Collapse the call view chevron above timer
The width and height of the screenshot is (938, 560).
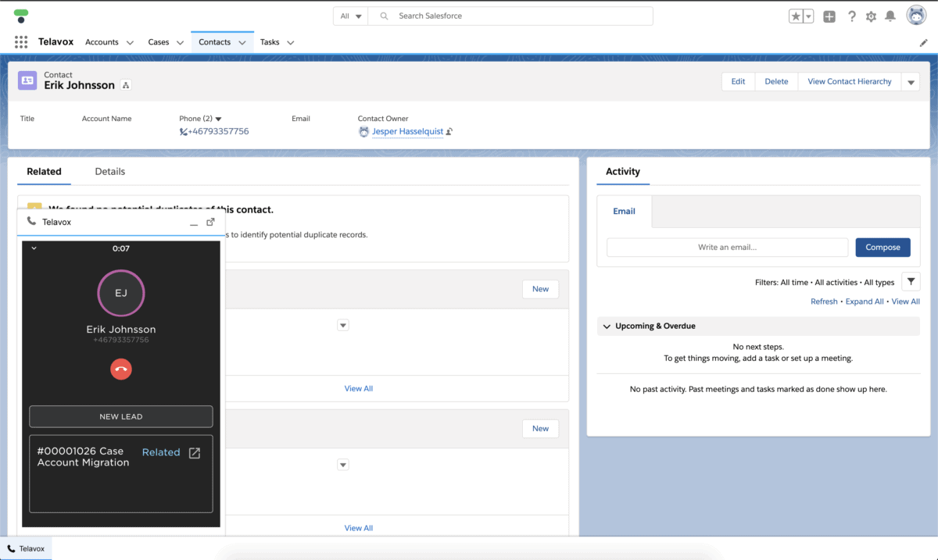point(34,248)
